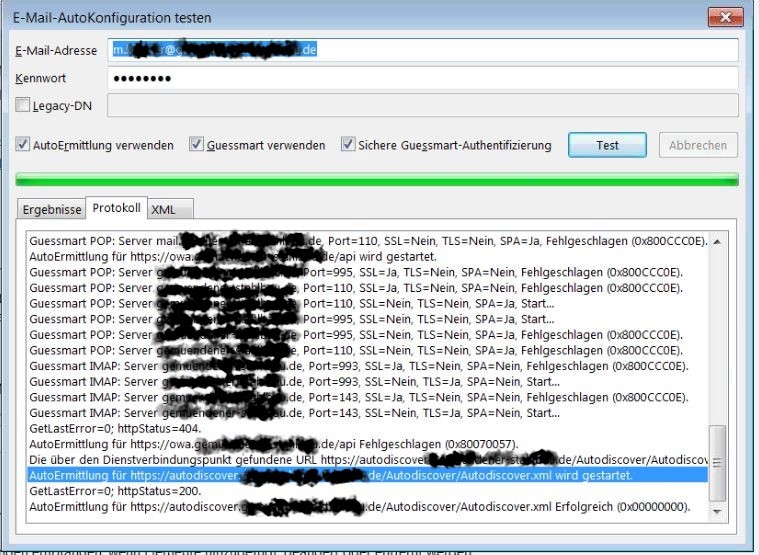Focus the Kennwort password field

(x=423, y=78)
